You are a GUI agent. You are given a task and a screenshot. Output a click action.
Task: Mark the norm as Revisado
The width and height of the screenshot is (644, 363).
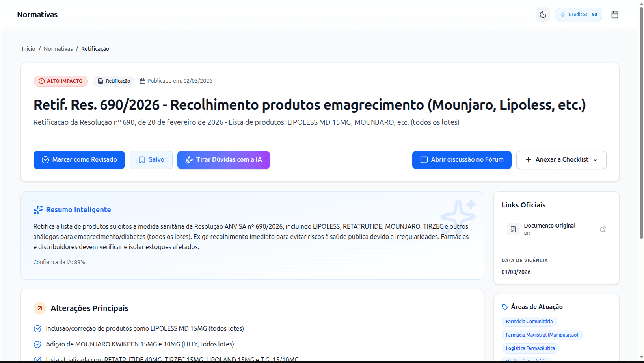[79, 160]
